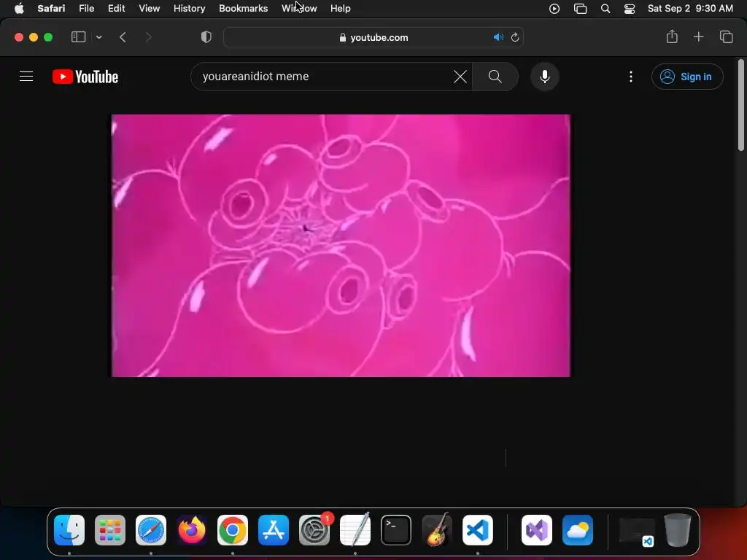
Task: Open the Edit menu
Action: tap(116, 8)
